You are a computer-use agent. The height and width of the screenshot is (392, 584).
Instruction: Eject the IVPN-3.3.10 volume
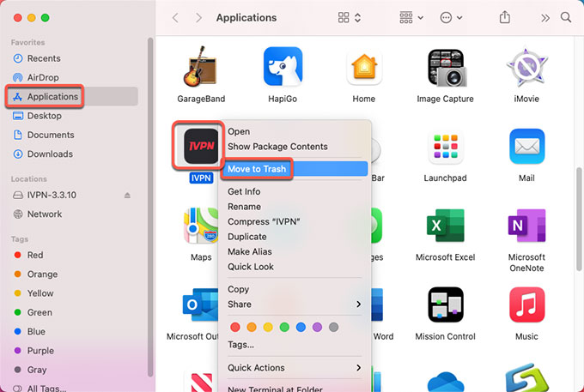(129, 195)
